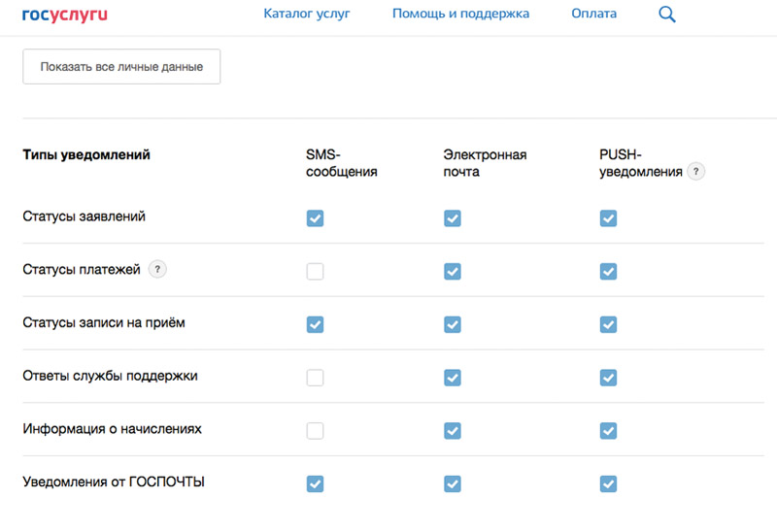
Task: Open the Оплата section
Action: [x=593, y=14]
